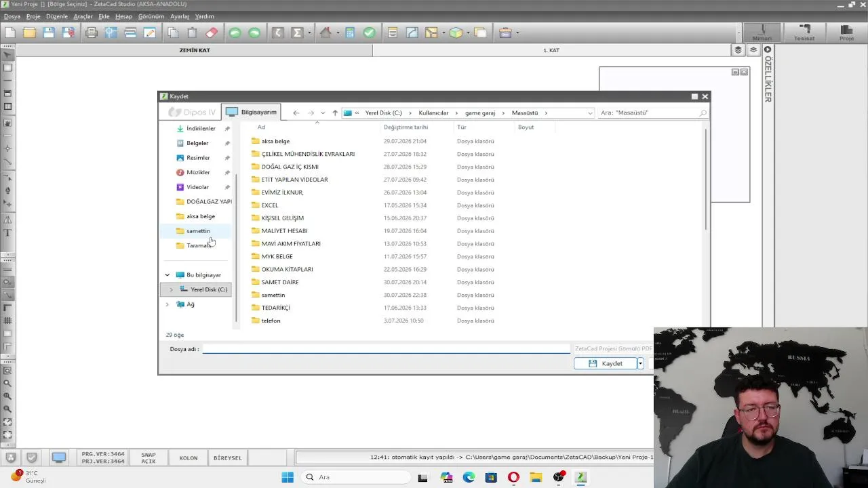
Task: Go back with the left arrow in Kaydet dialog
Action: pos(296,113)
